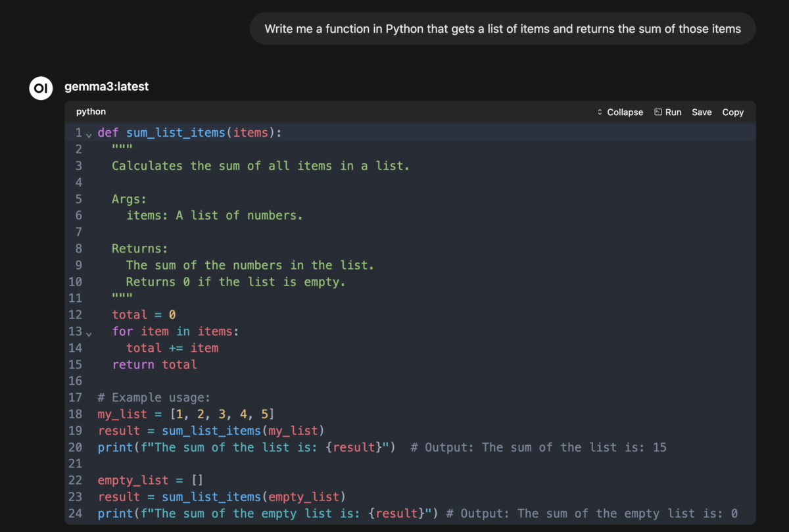Copy the code to clipboard

pyautogui.click(x=732, y=112)
